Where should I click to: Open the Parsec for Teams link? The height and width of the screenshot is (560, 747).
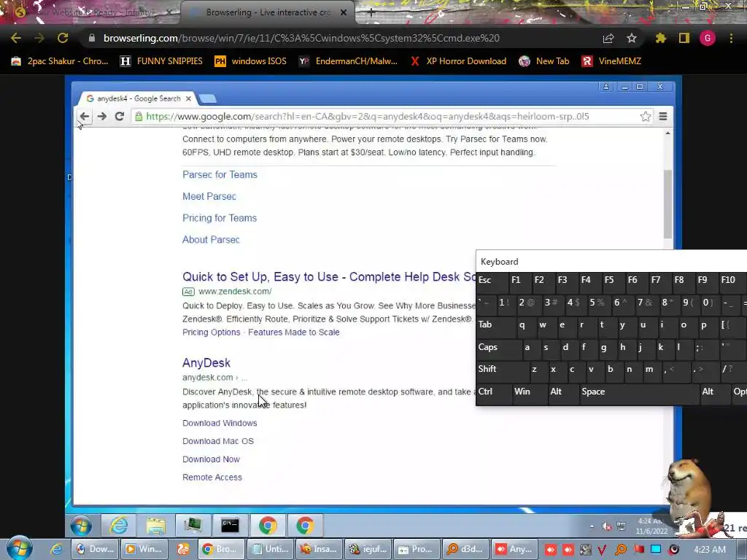(220, 174)
